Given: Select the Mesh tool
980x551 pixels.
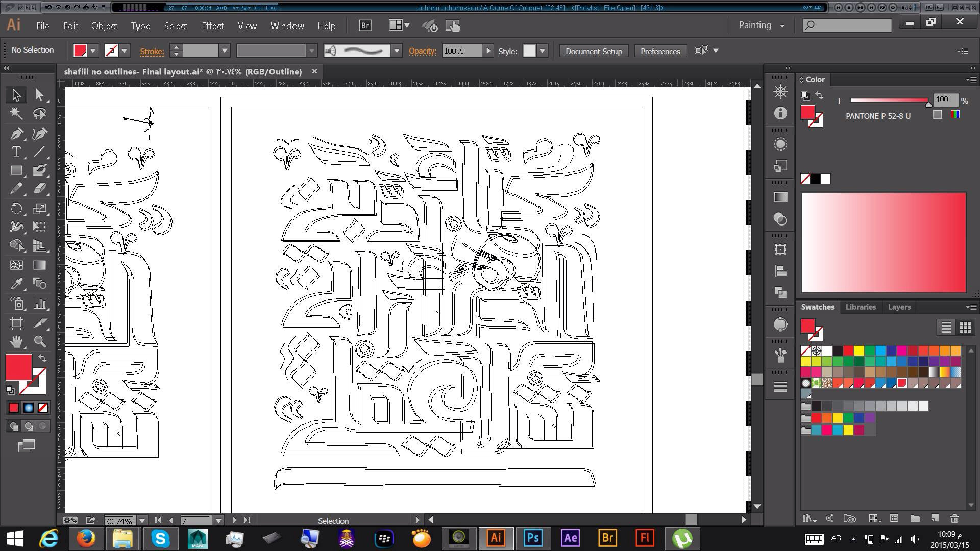Looking at the screenshot, I should 16,265.
